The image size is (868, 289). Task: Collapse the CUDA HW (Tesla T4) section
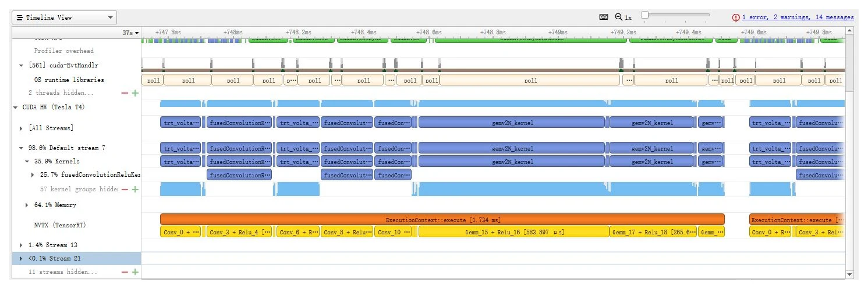coord(16,107)
